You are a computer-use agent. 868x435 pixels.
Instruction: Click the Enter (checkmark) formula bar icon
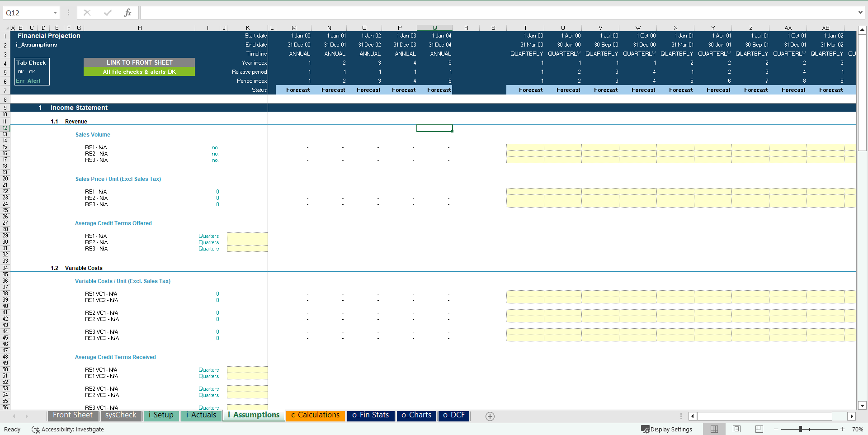coord(108,12)
